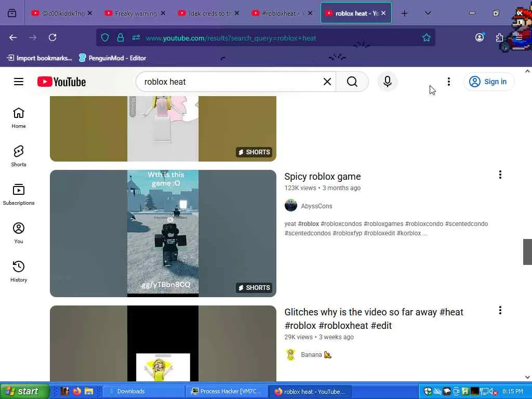The image size is (532, 399).
Task: Switch to the Downloads taskbar window
Action: pos(143,391)
